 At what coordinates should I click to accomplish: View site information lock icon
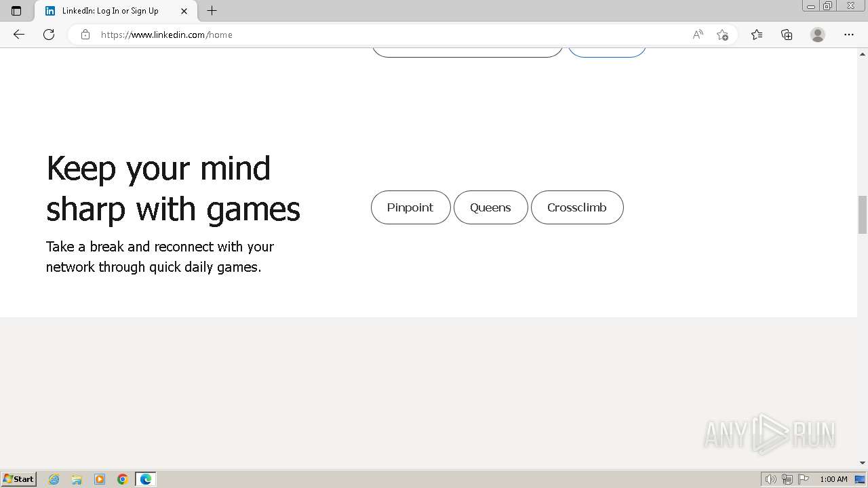point(85,35)
